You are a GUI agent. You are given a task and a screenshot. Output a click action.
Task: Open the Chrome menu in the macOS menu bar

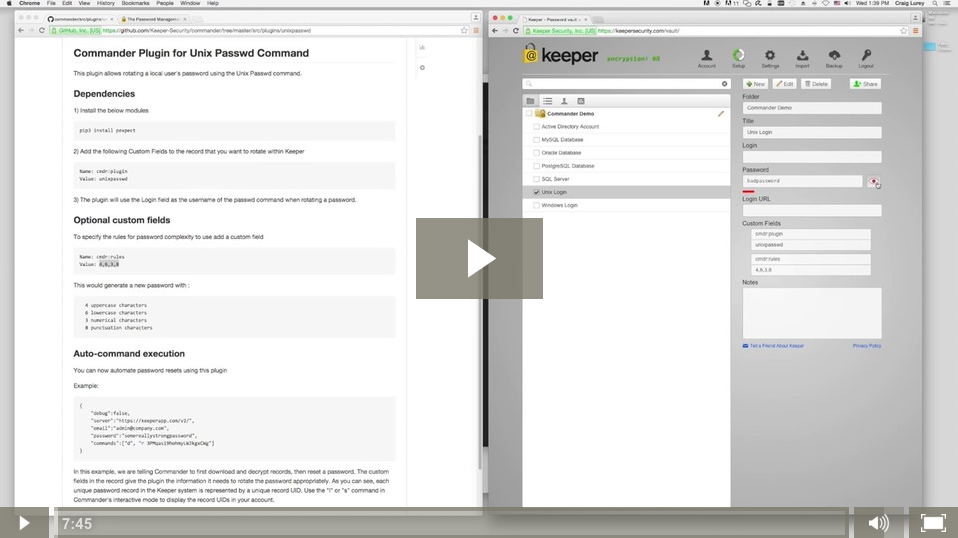tap(29, 3)
